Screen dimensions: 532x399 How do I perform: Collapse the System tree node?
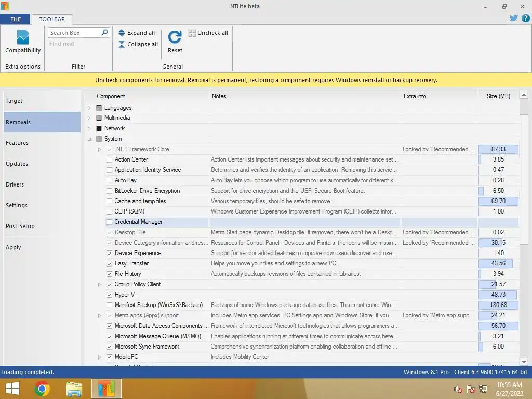point(90,139)
